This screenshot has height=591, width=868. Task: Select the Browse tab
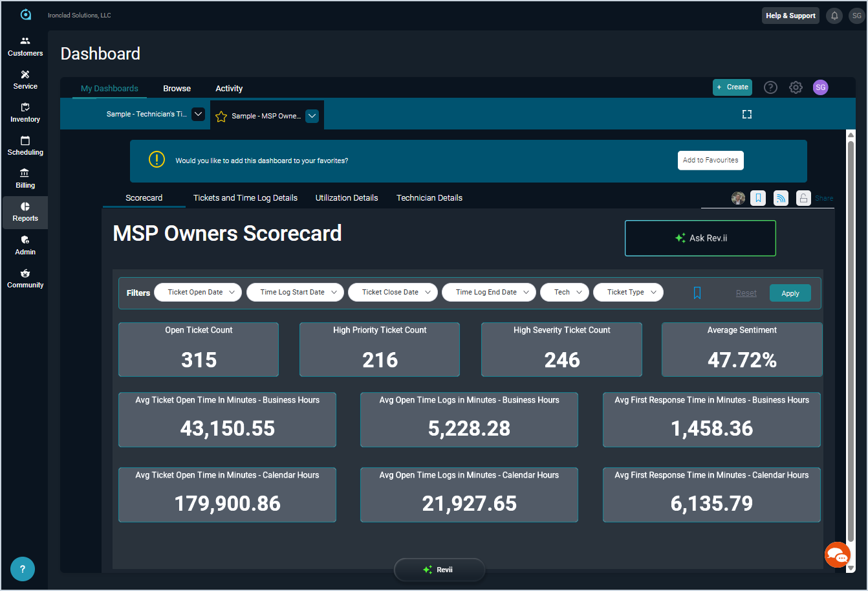[177, 89]
